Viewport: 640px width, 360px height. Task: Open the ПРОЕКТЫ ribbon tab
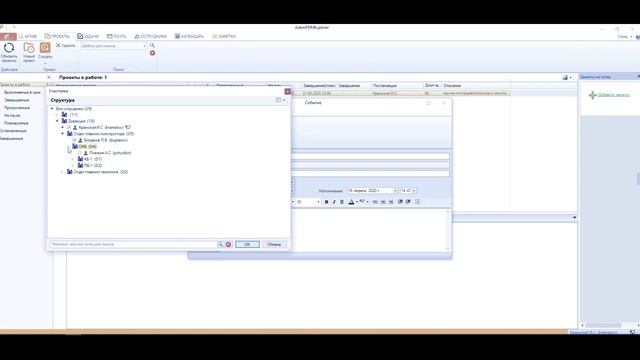[57, 36]
